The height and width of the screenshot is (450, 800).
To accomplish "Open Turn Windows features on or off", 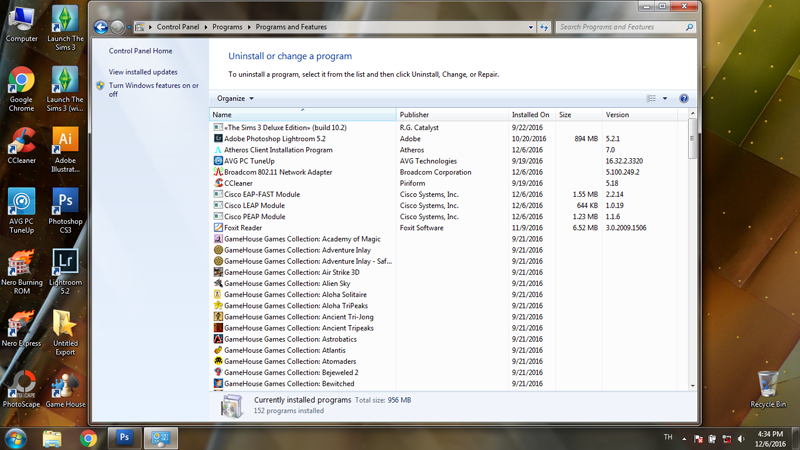I will coord(154,90).
